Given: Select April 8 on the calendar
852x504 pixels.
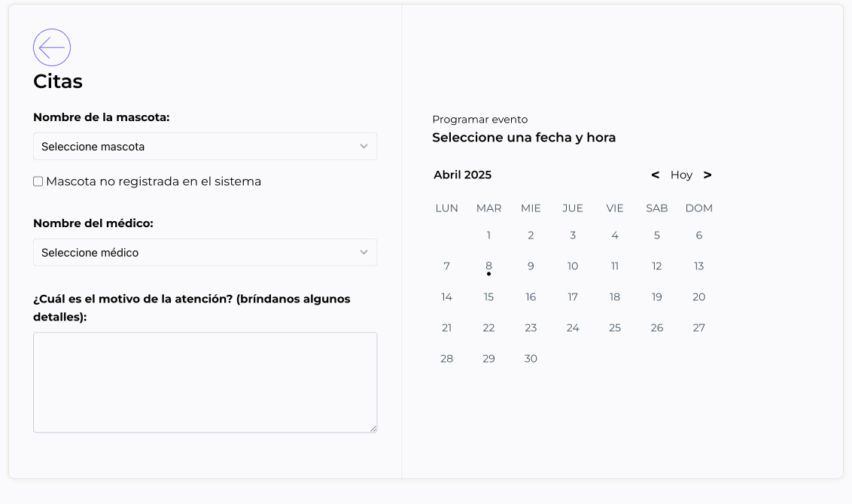Looking at the screenshot, I should point(488,266).
